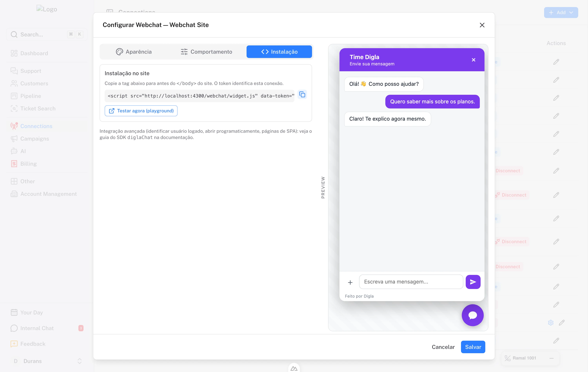Close the Time Digla chat preview
Image resolution: width=588 pixels, height=372 pixels.
click(474, 60)
